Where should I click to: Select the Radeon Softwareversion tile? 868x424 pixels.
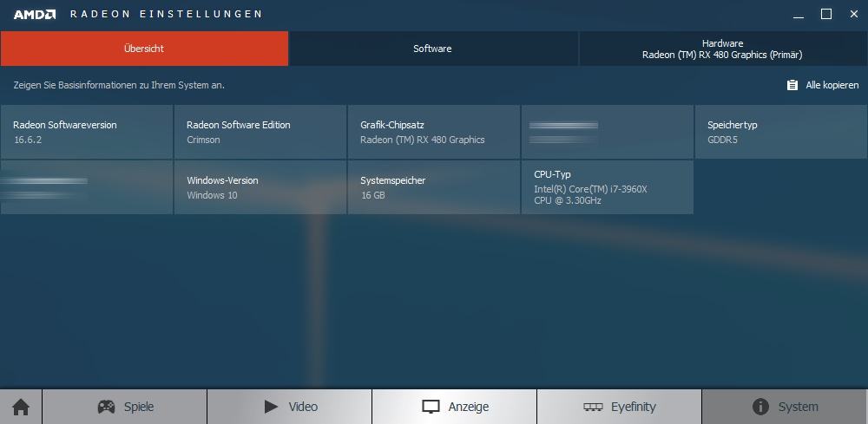pyautogui.click(x=87, y=132)
